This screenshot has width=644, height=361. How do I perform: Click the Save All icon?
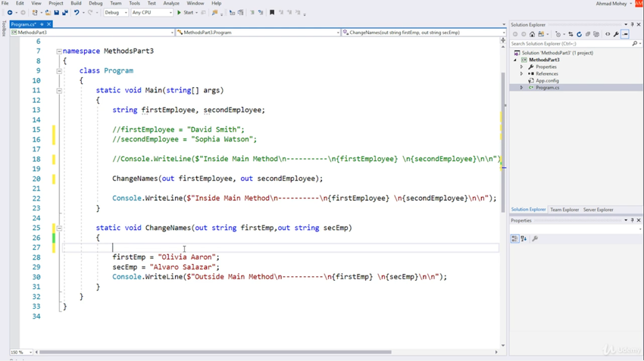65,13
